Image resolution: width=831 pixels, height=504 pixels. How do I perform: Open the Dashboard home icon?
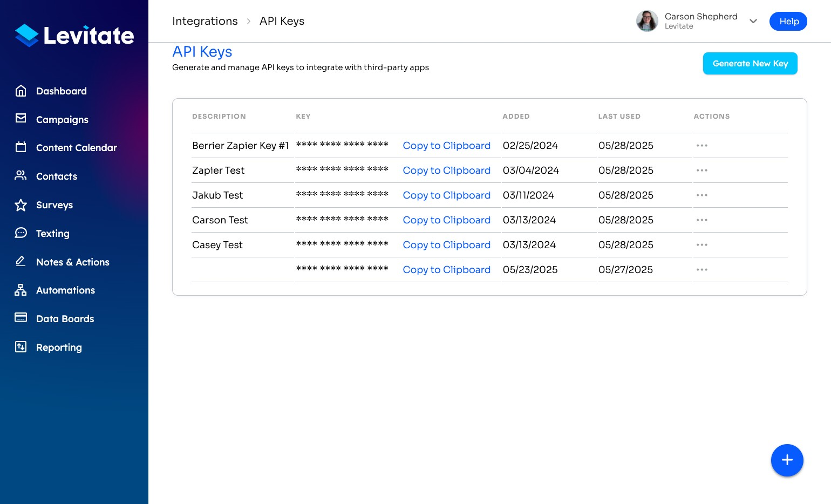pos(21,91)
